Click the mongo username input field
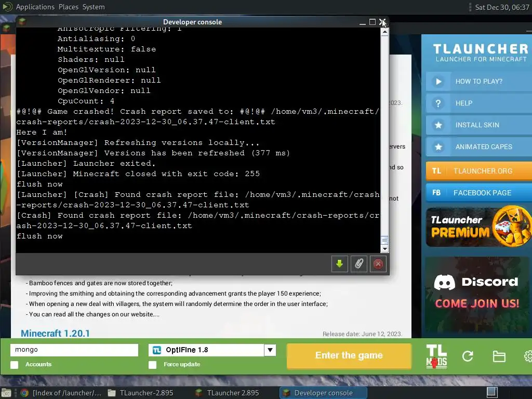 pos(74,350)
